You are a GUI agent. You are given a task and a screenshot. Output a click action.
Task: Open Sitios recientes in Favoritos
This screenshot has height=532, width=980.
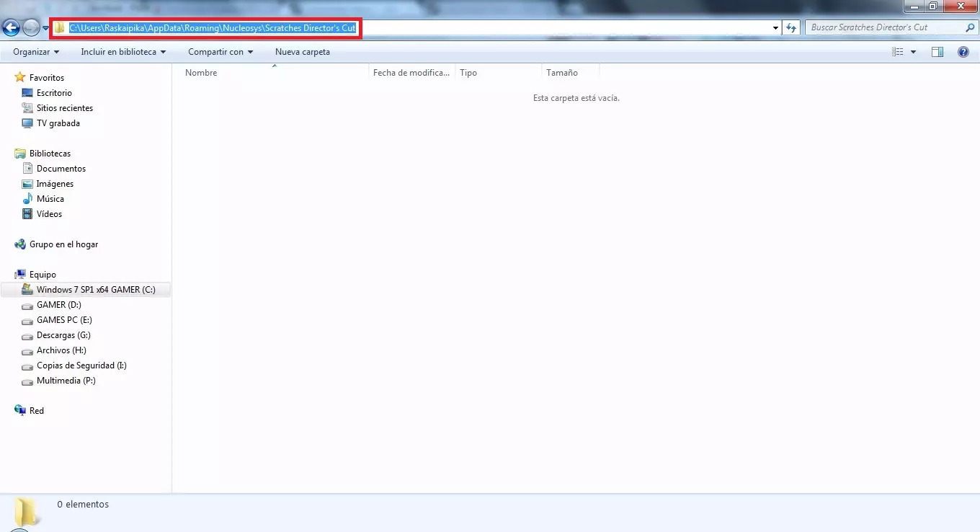point(65,108)
